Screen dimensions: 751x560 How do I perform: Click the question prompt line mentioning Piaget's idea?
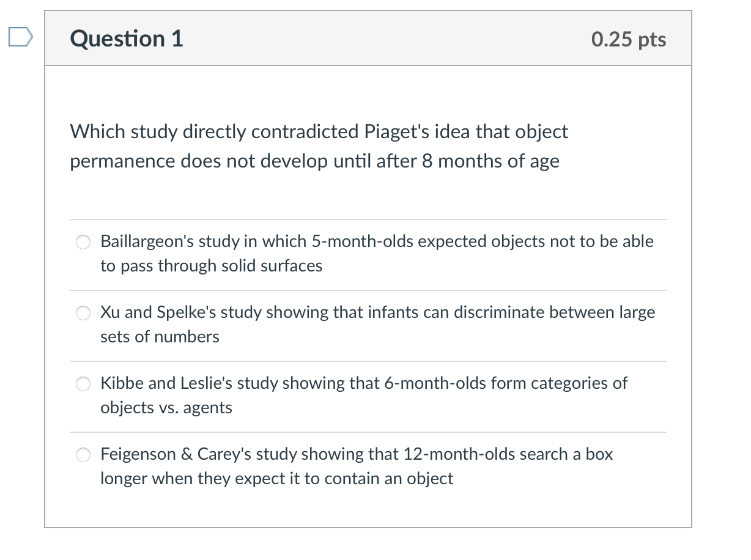point(319,131)
